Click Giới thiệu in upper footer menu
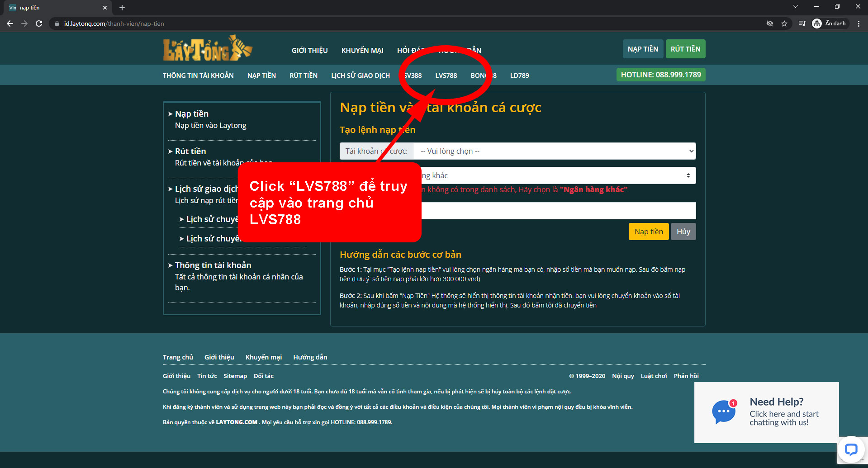 [x=219, y=357]
